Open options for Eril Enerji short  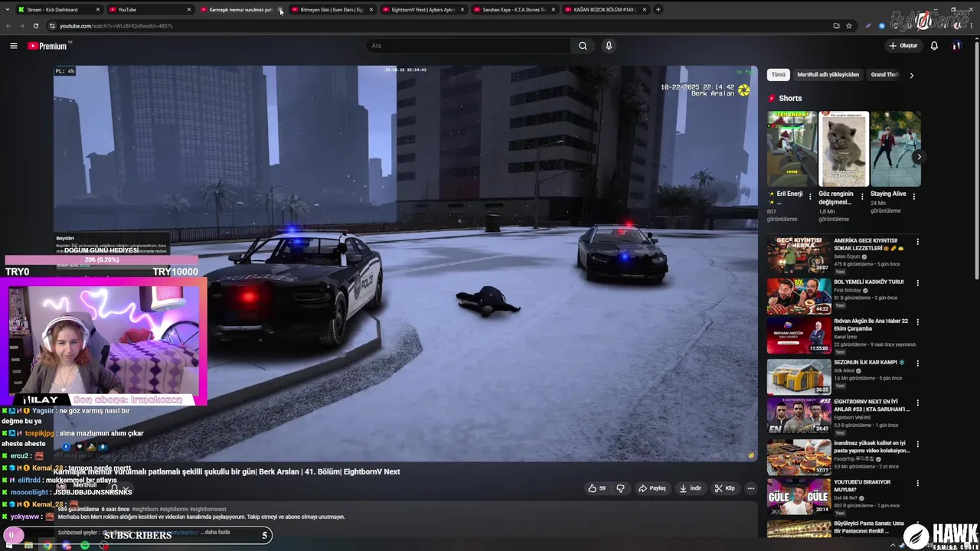[811, 196]
